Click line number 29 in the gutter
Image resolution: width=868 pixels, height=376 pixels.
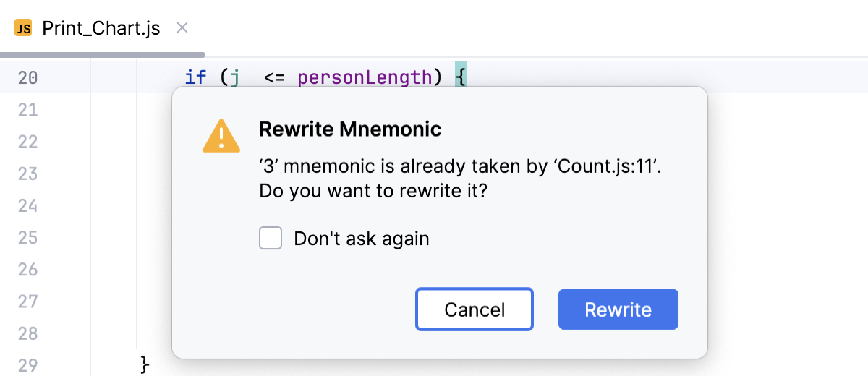(27, 364)
